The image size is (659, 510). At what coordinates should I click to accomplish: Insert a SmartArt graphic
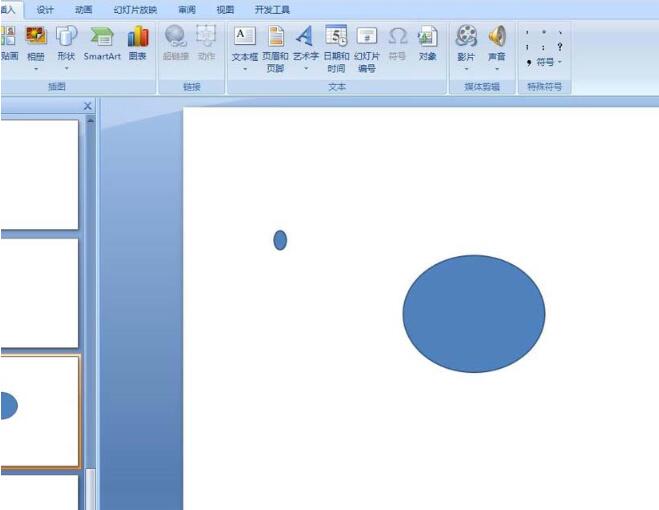coord(102,44)
